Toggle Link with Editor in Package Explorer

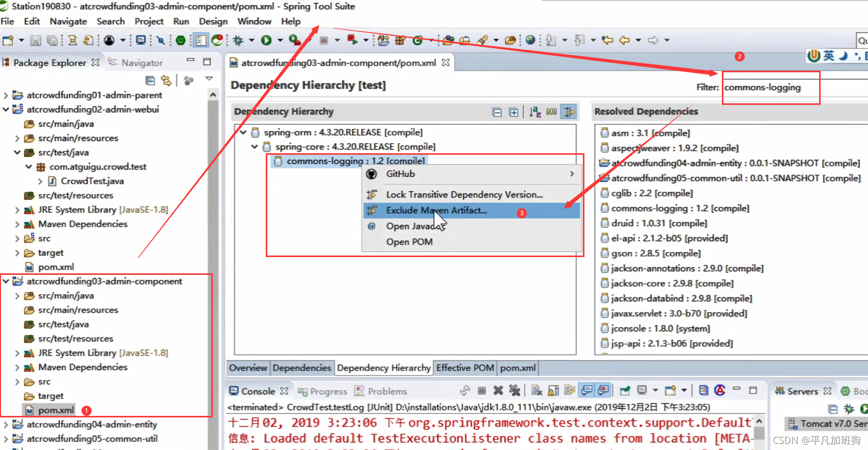166,80
